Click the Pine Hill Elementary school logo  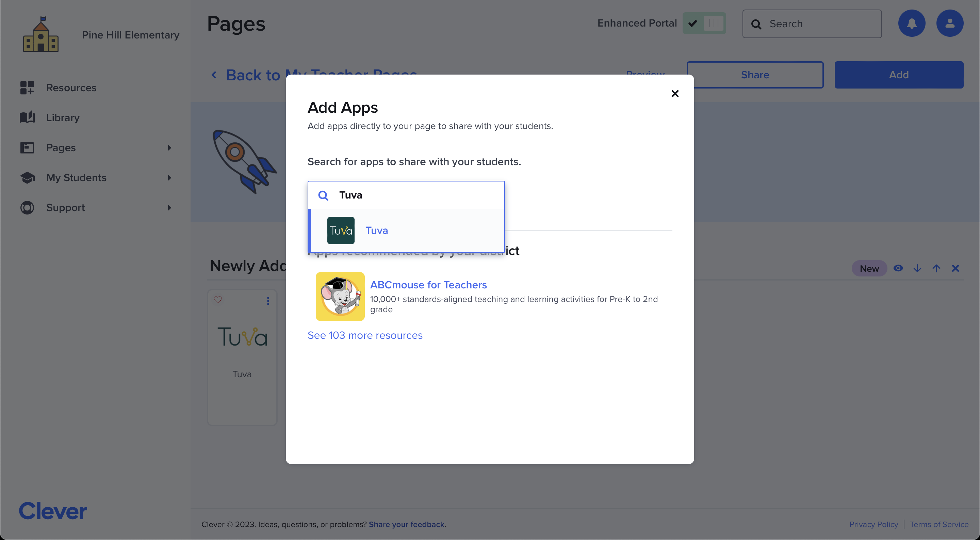(x=41, y=34)
